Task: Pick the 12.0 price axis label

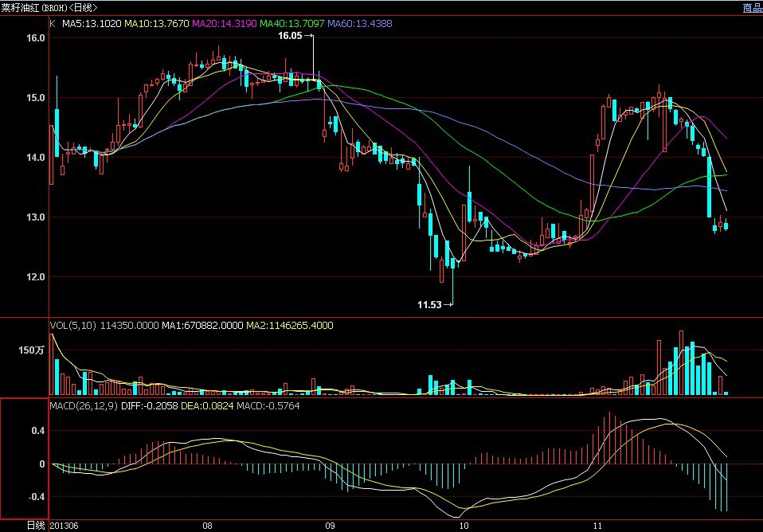Action: point(36,277)
